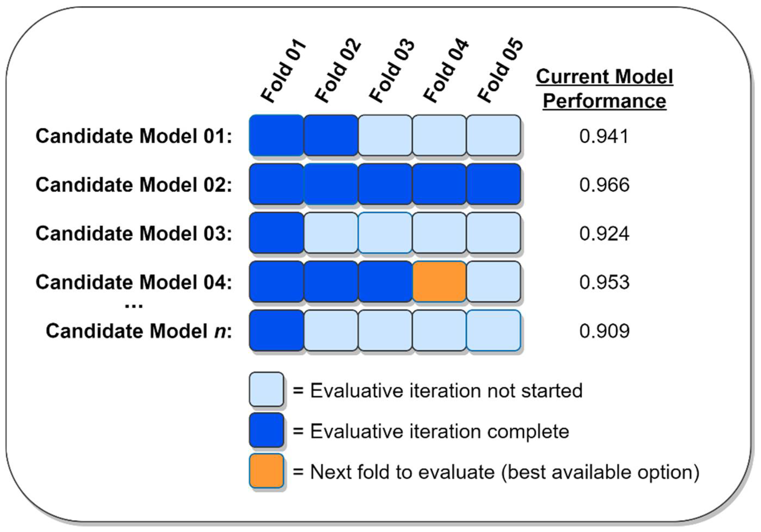Click the 'Fold 01' column header

click(x=283, y=71)
